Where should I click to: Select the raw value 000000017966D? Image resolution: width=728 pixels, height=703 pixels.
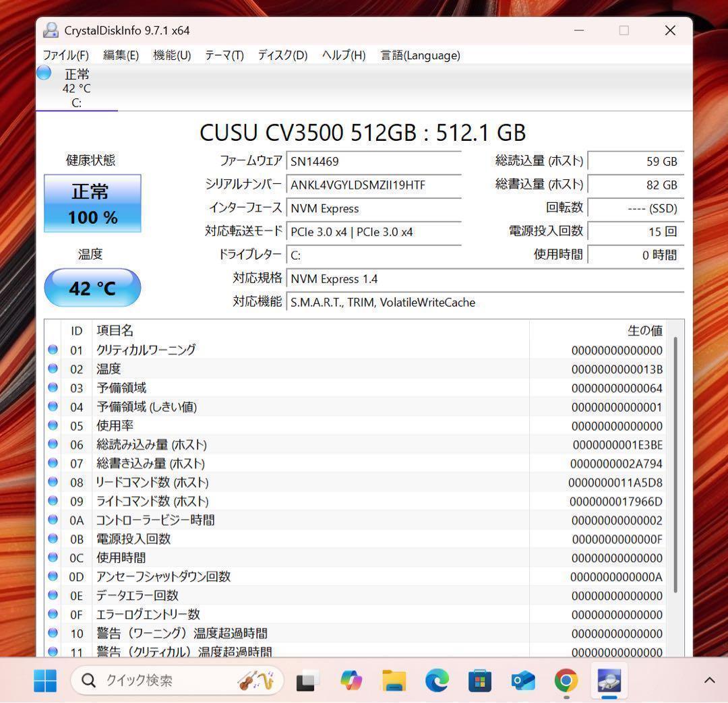[616, 501]
